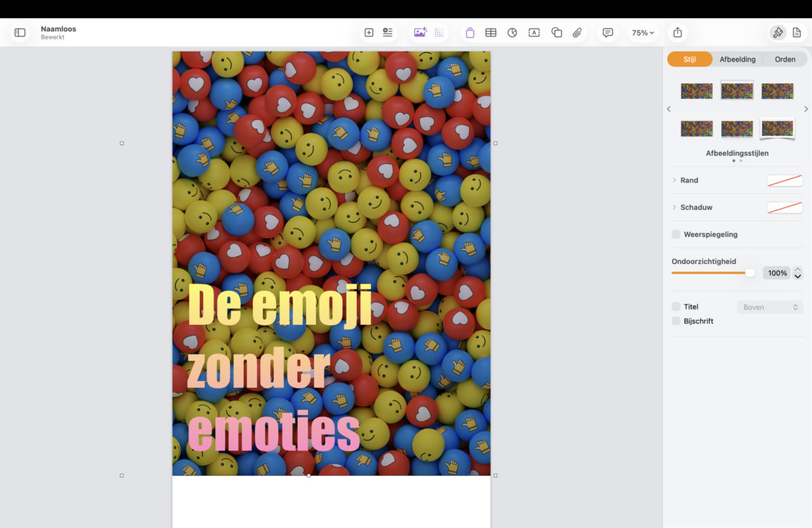This screenshot has width=812, height=528.
Task: Expand the Schaduw section
Action: 675,207
